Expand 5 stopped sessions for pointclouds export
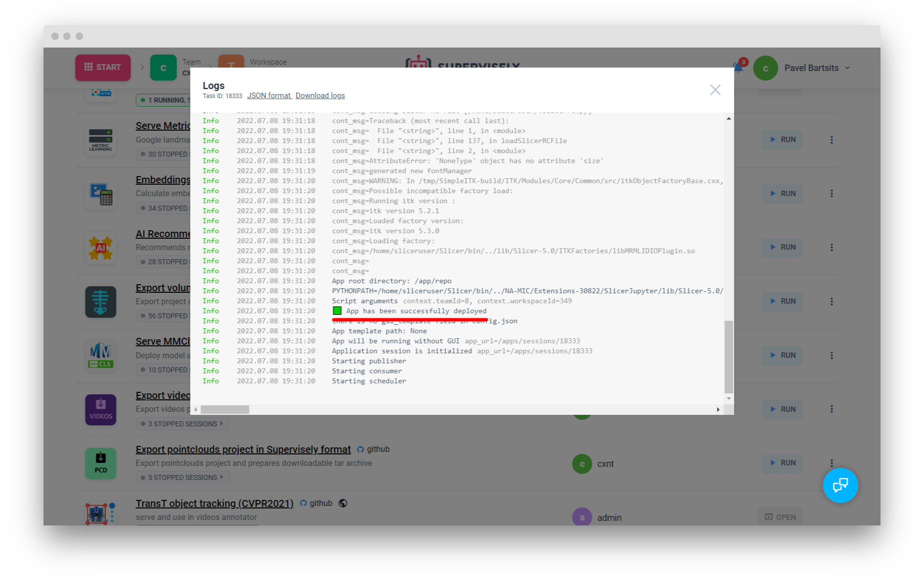Viewport: 924px width, 588px height. [x=182, y=477]
